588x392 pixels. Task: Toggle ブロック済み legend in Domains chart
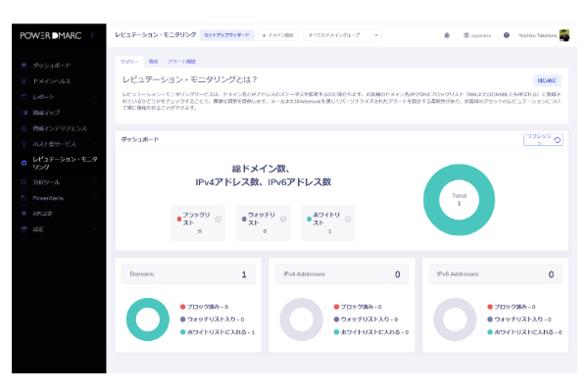(207, 307)
